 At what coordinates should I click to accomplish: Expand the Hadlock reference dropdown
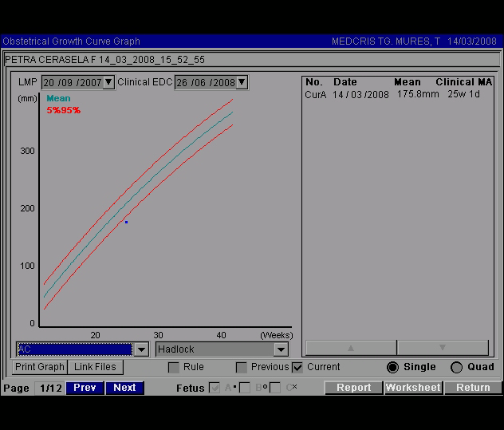point(280,349)
